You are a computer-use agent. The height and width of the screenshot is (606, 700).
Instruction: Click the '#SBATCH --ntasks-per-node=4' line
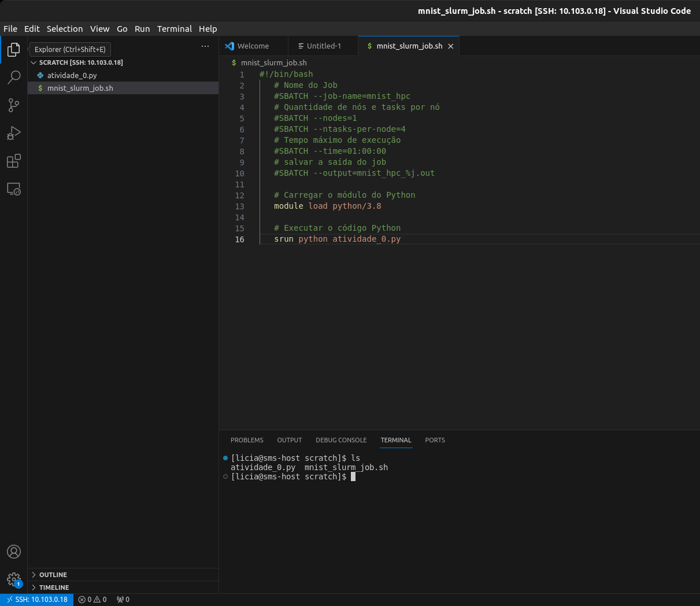pyautogui.click(x=340, y=130)
